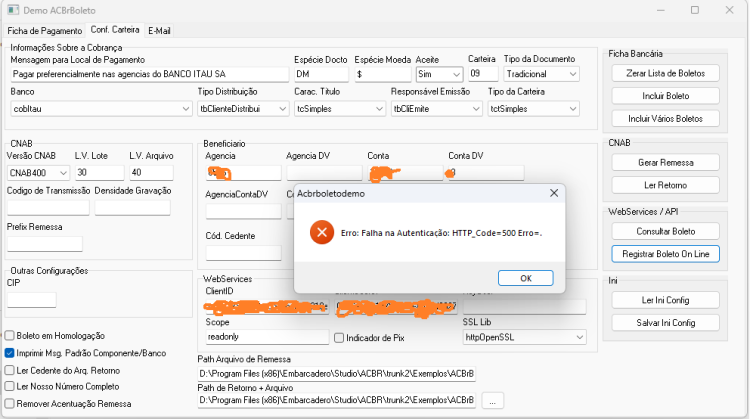Click the Ler Retorno button
The height and width of the screenshot is (419, 750).
[665, 185]
